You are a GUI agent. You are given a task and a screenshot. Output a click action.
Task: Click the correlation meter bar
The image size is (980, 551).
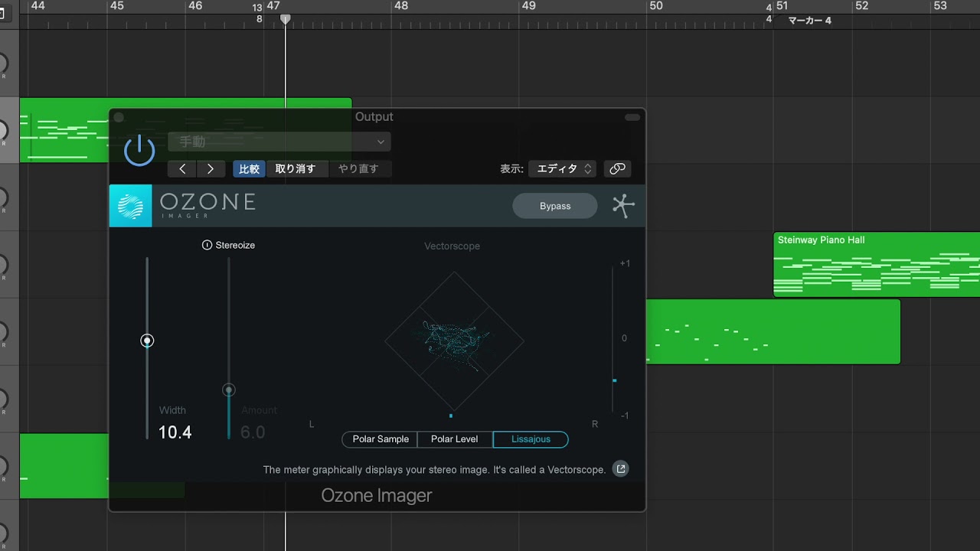click(612, 340)
